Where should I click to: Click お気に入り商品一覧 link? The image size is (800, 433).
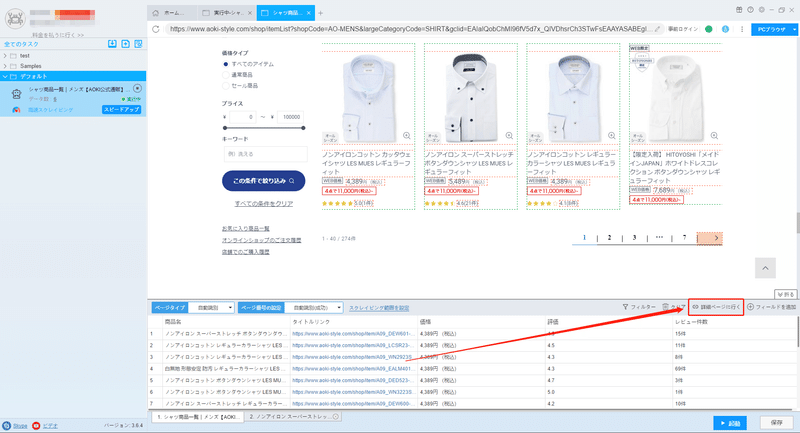tap(245, 228)
